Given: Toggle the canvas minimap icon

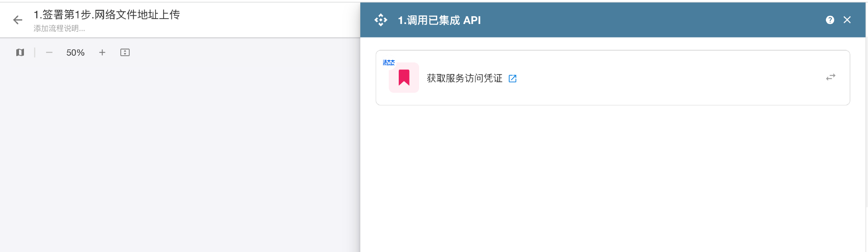Looking at the screenshot, I should coord(20,52).
